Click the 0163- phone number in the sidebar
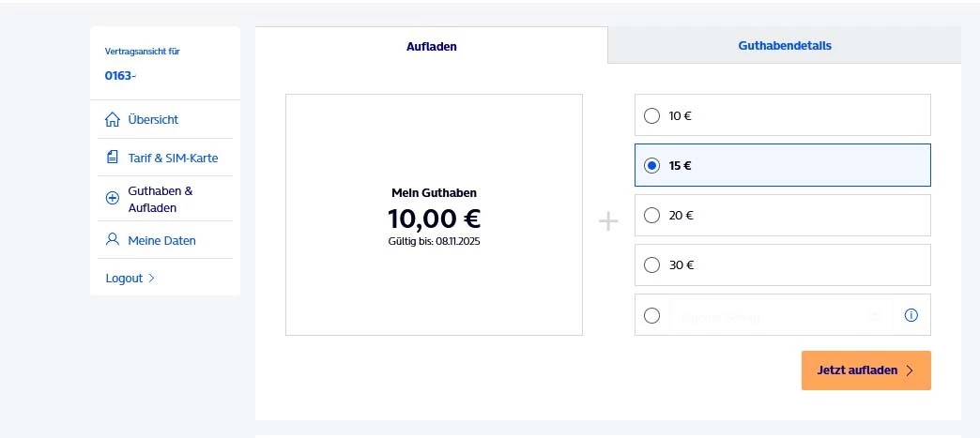 click(x=121, y=76)
